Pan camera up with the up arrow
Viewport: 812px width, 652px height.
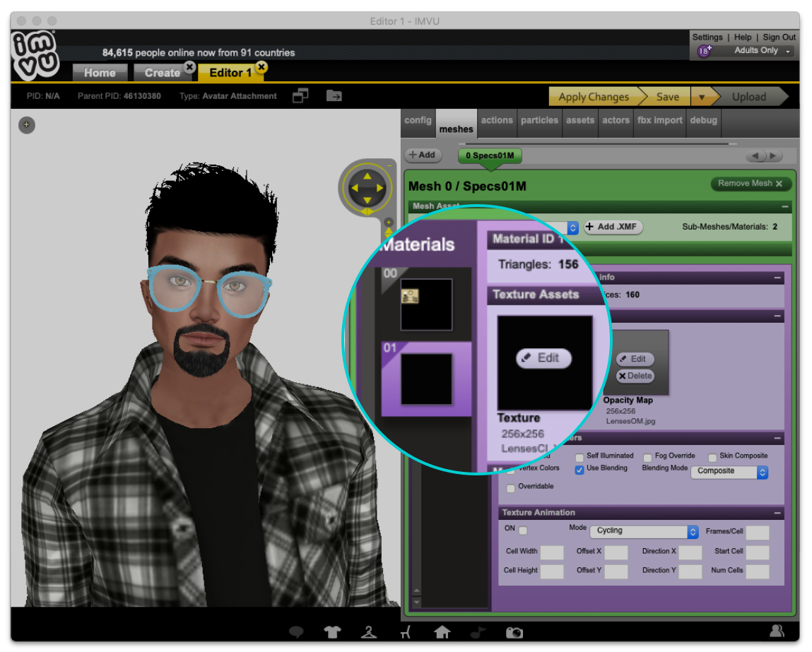point(367,176)
